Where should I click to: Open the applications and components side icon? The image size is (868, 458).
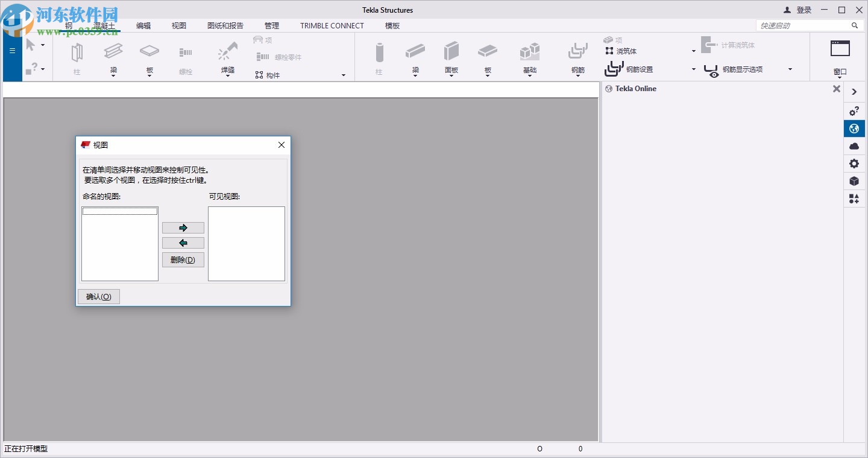(854, 199)
